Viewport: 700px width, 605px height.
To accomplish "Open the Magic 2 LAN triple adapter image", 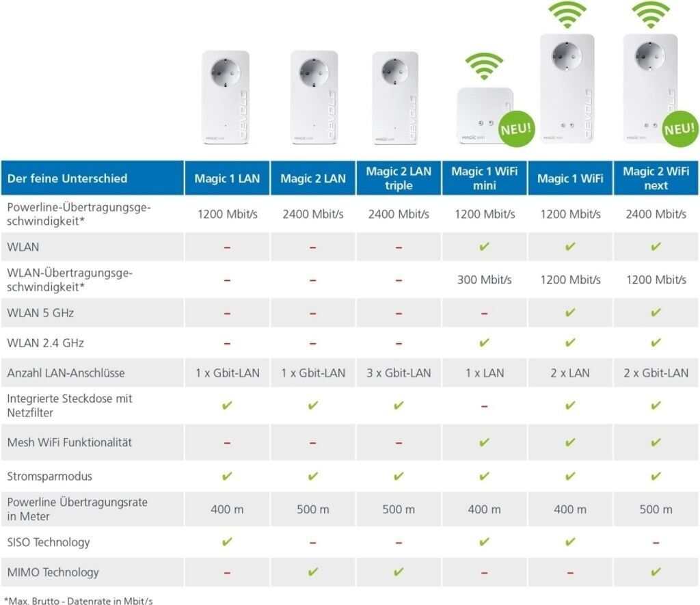I will [x=394, y=97].
